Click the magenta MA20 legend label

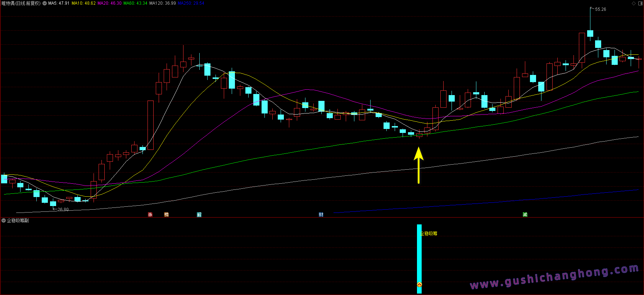pyautogui.click(x=109, y=3)
